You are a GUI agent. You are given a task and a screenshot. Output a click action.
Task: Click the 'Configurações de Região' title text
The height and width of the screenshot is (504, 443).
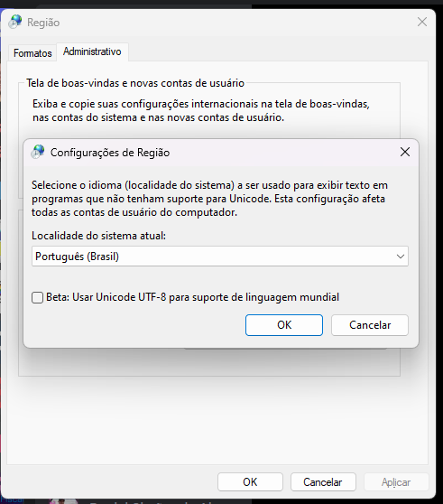click(x=110, y=153)
